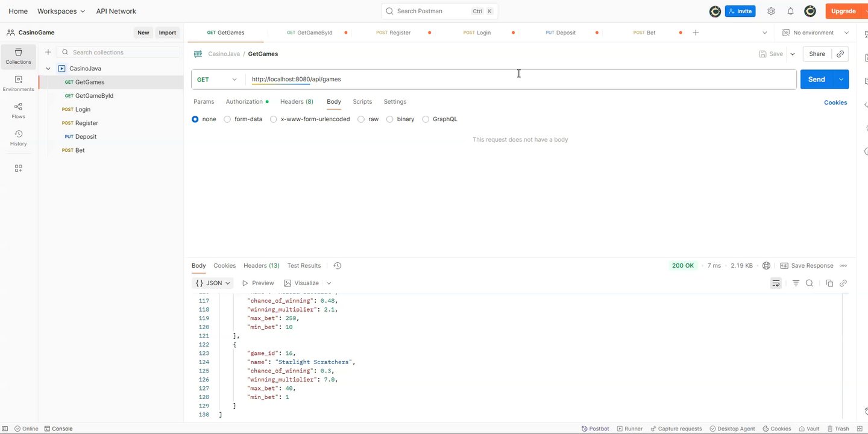Switch to the Authorization tab
Image resolution: width=868 pixels, height=434 pixels.
247,102
